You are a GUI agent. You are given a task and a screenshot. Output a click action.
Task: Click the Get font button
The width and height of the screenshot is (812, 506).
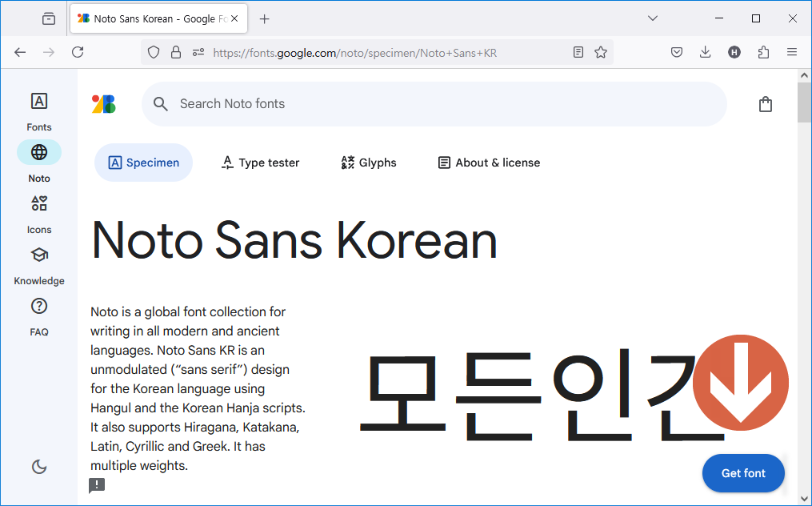[x=743, y=473]
